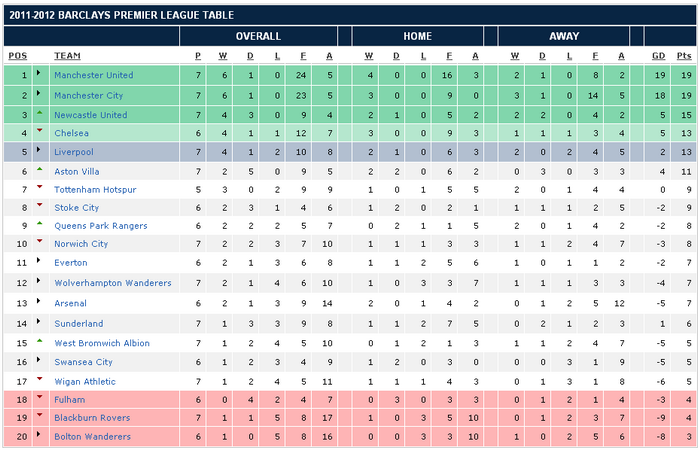Click the Everton team name
The image size is (700, 451).
tap(70, 263)
